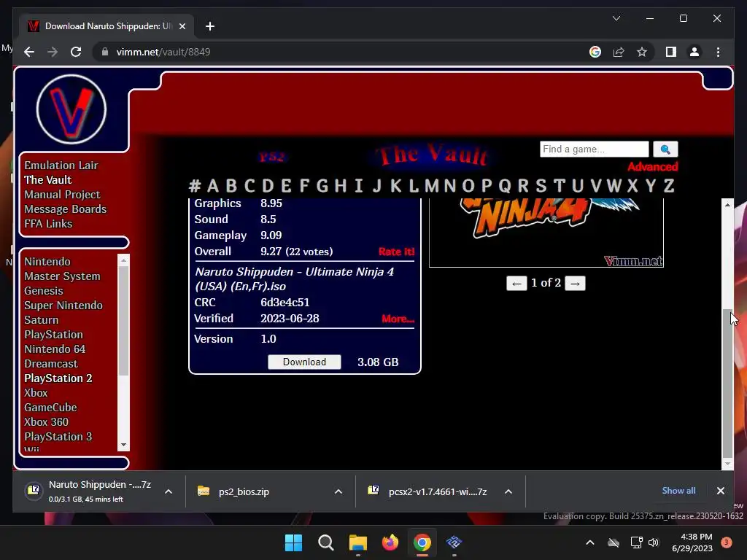The image size is (747, 560).
Task: Click the address bar URL vimm.net/vault/8849
Action: coord(163,52)
